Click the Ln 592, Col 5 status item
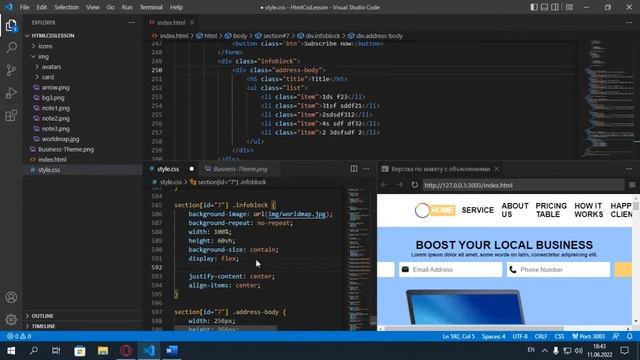The width and height of the screenshot is (640, 360). tap(458, 336)
